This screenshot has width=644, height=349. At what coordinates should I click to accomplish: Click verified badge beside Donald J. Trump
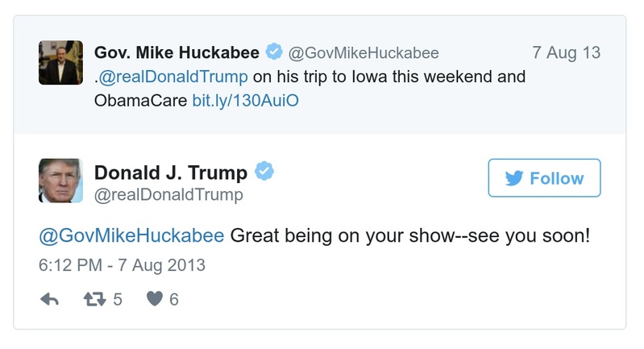coord(265,172)
